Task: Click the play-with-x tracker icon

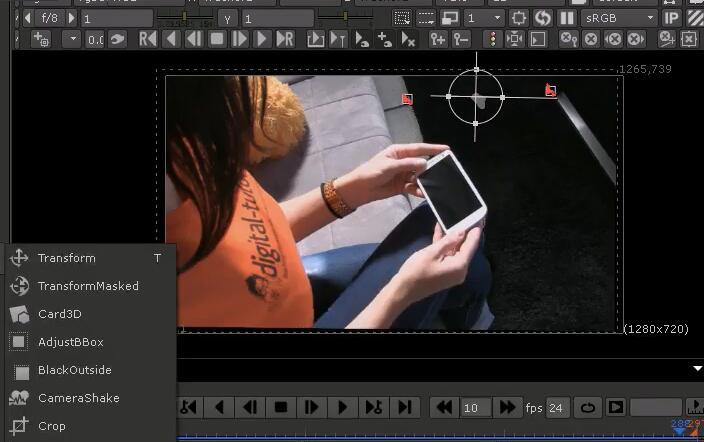Action: [408, 40]
